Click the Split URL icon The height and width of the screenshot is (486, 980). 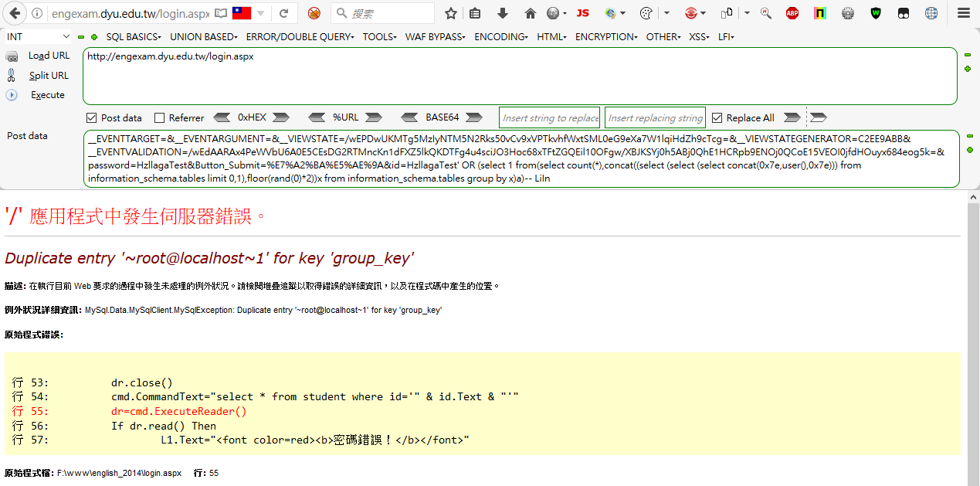coord(12,75)
